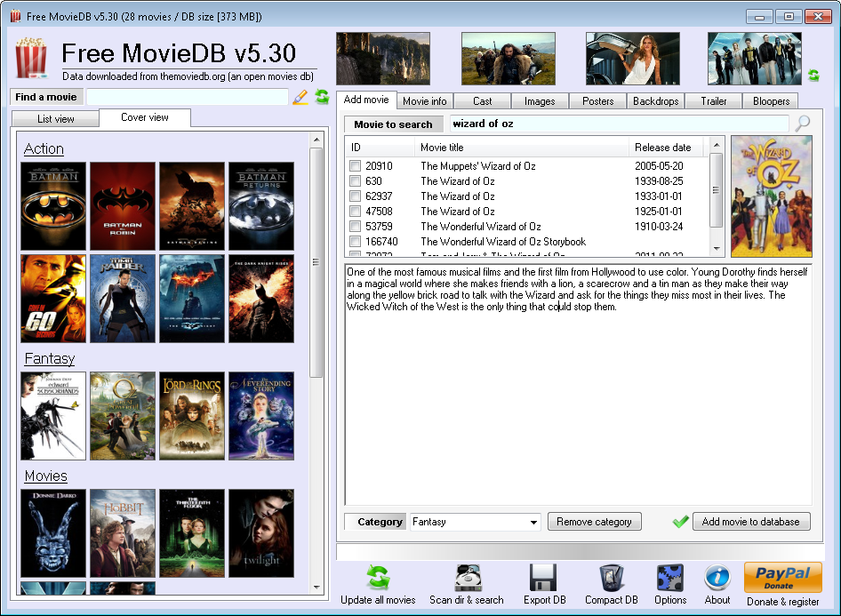Click the Remove category button
The image size is (841, 616).
tap(594, 522)
